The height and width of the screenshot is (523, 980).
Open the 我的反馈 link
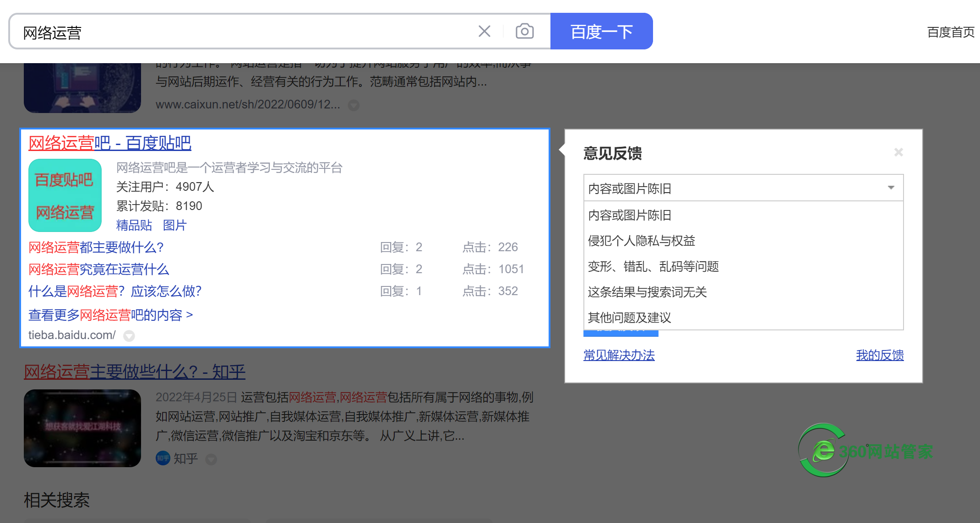click(x=880, y=355)
